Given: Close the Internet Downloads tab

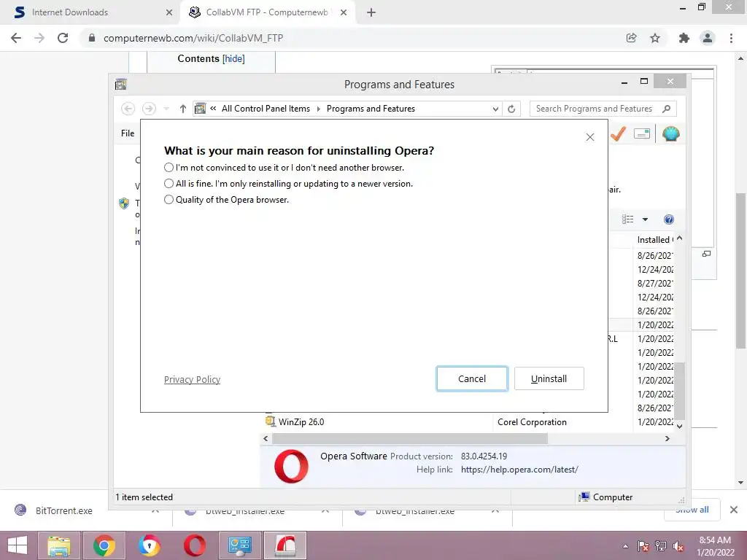Looking at the screenshot, I should coord(169,12).
